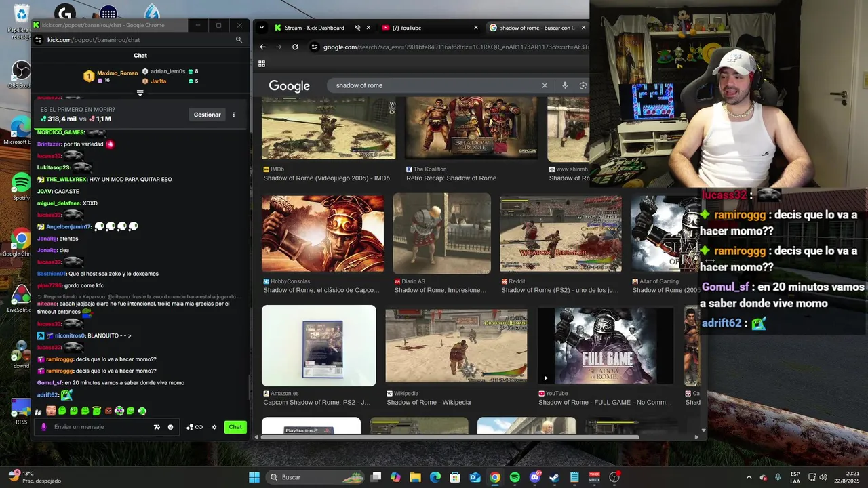Screen dimensions: 868x488
Task: Click the purple microphone icon in chat input
Action: tap(44, 427)
